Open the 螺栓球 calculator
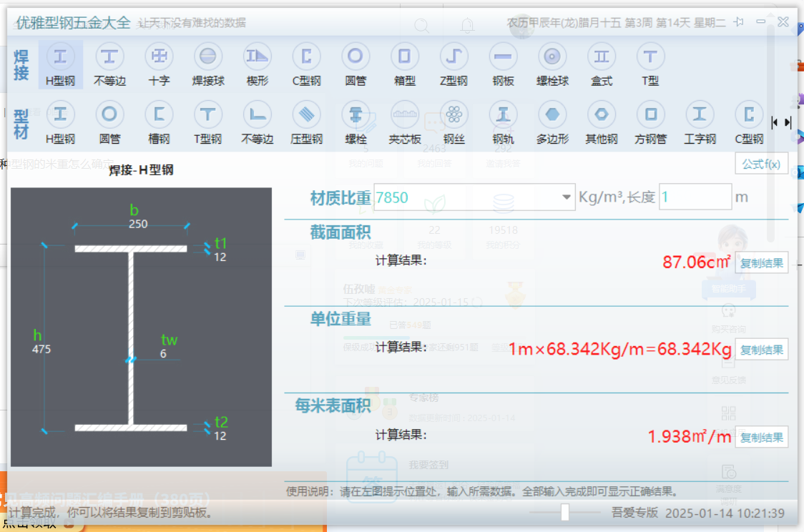Screen dimensions: 804x532 [552, 65]
